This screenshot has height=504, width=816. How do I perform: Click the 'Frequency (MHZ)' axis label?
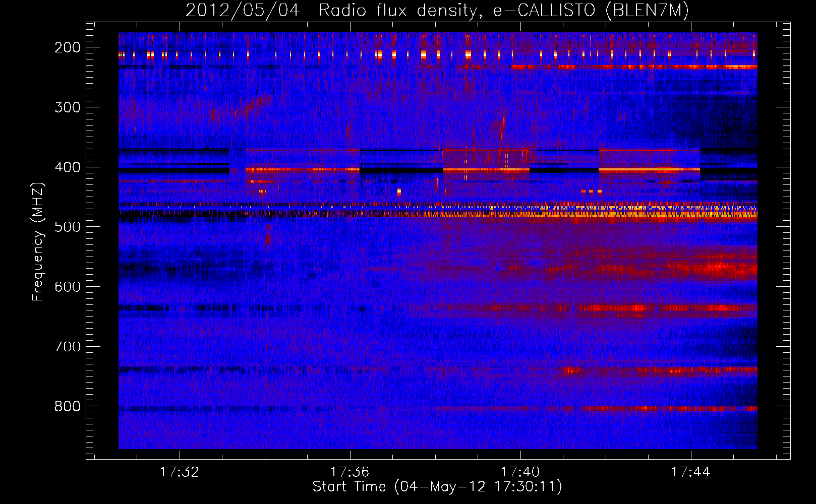[38, 241]
